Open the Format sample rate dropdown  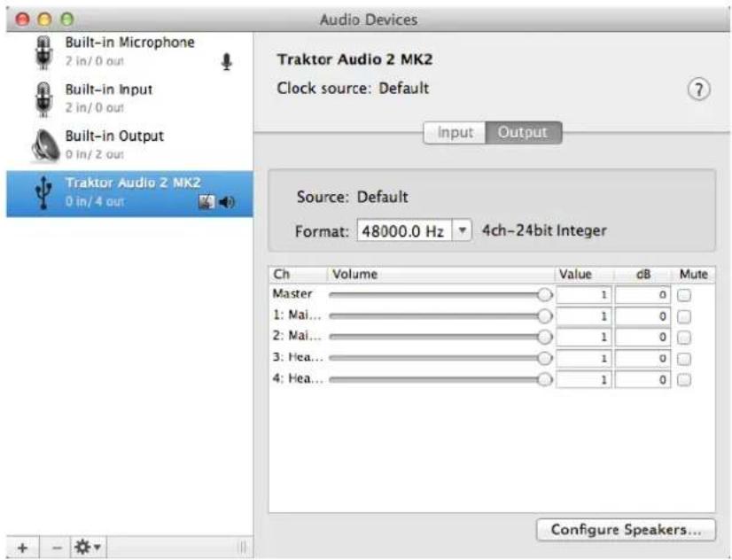pyautogui.click(x=462, y=230)
